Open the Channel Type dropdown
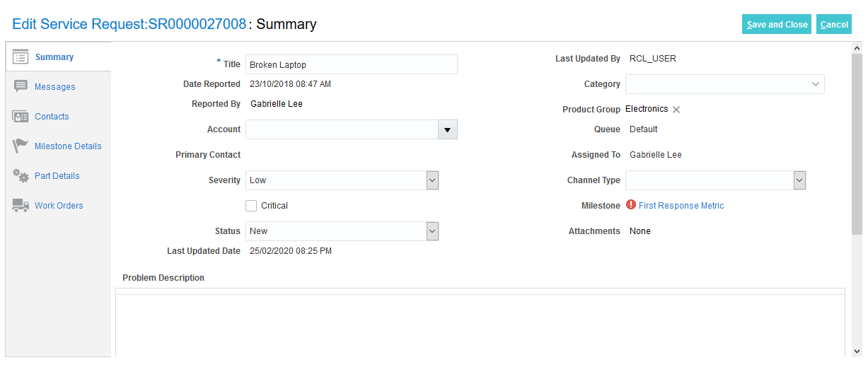868x367 pixels. click(x=799, y=180)
